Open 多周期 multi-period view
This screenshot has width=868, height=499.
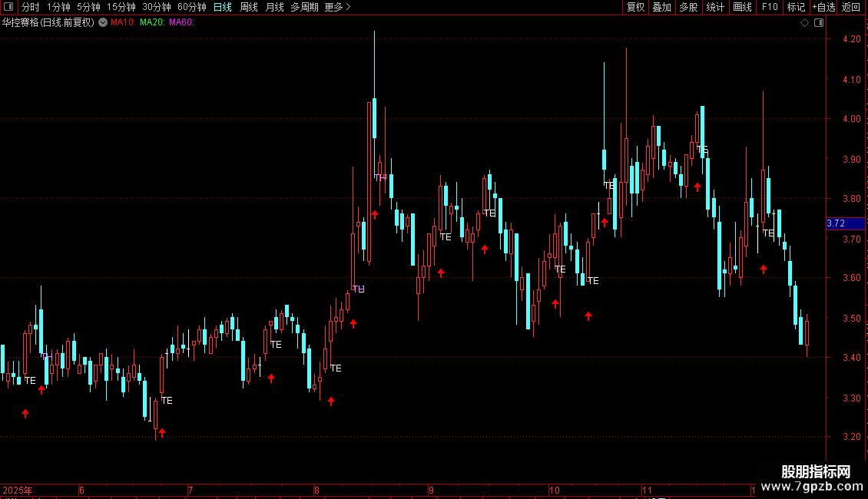[x=304, y=7]
